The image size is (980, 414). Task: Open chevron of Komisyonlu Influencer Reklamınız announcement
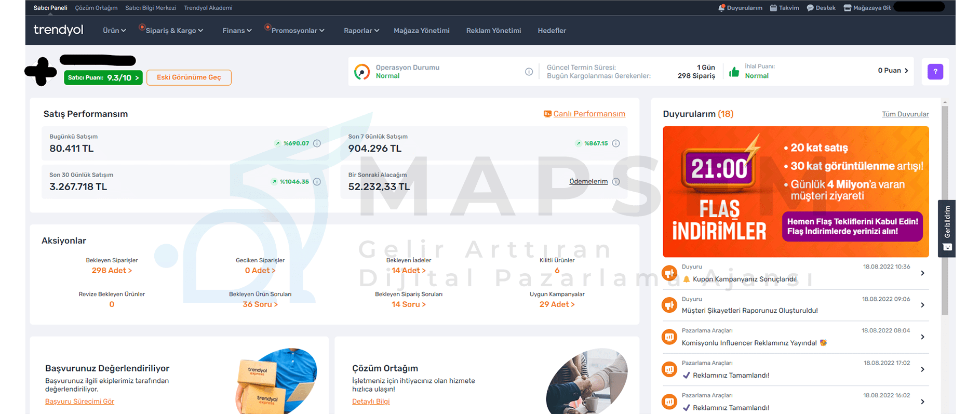922,337
